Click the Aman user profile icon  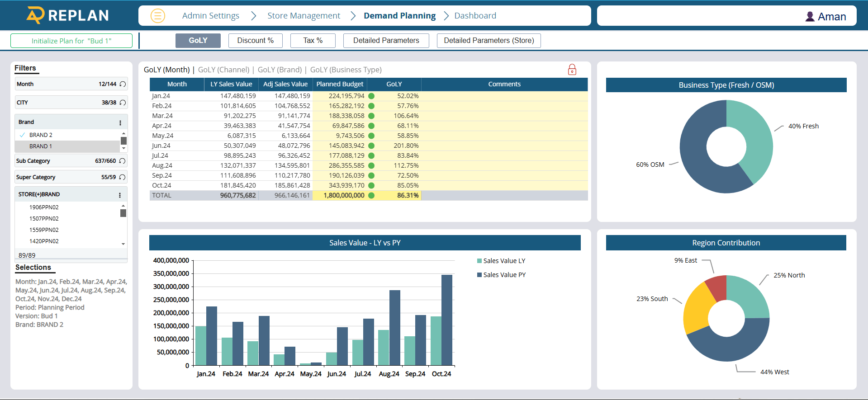point(810,17)
